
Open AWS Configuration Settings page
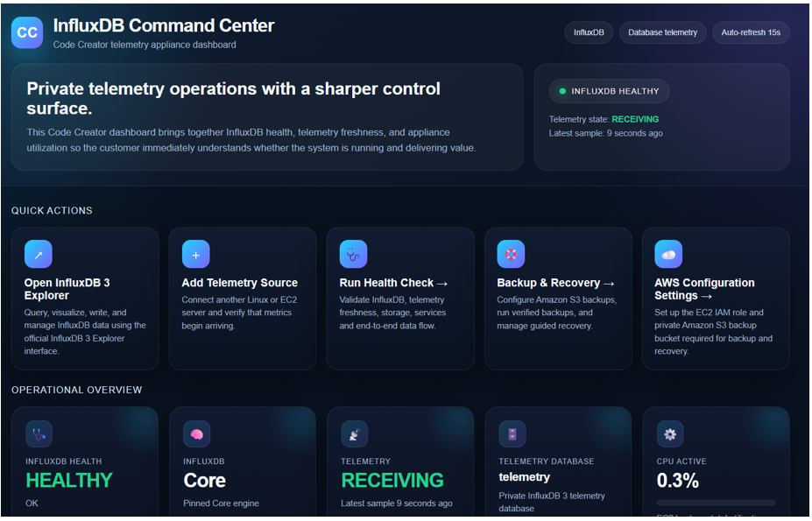point(716,299)
